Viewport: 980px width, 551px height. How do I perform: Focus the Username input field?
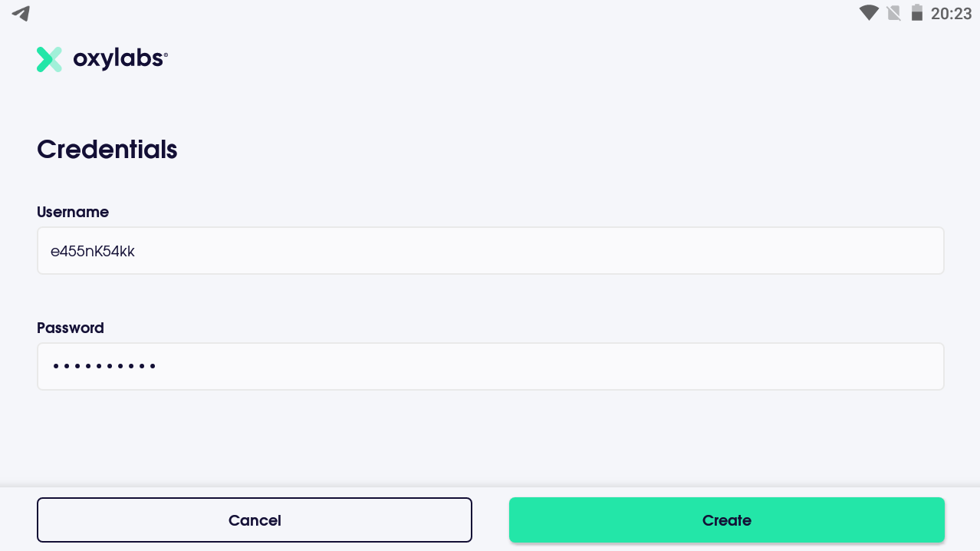coord(490,251)
